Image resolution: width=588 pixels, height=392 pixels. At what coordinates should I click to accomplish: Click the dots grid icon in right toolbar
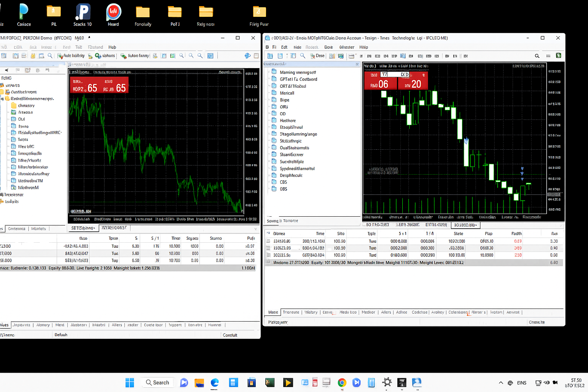coord(548,56)
